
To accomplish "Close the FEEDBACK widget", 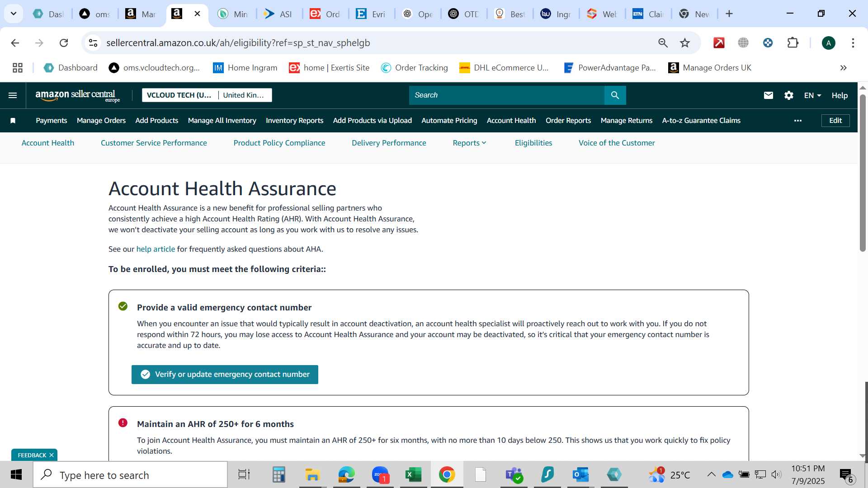I will pyautogui.click(x=52, y=455).
